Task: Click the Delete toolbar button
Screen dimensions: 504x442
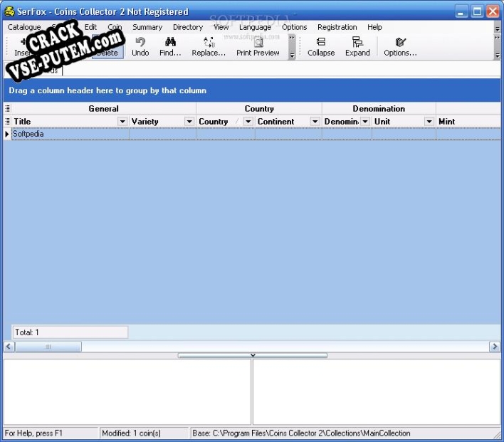Action: pos(107,46)
